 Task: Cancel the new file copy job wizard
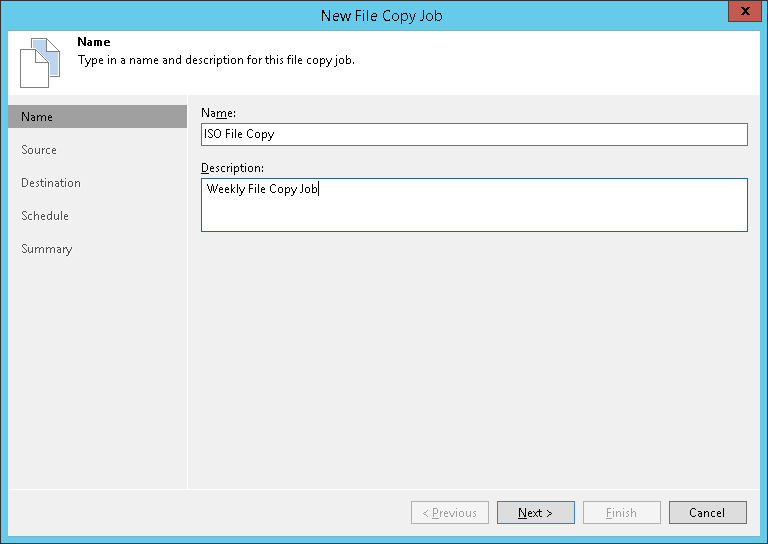pyautogui.click(x=707, y=513)
